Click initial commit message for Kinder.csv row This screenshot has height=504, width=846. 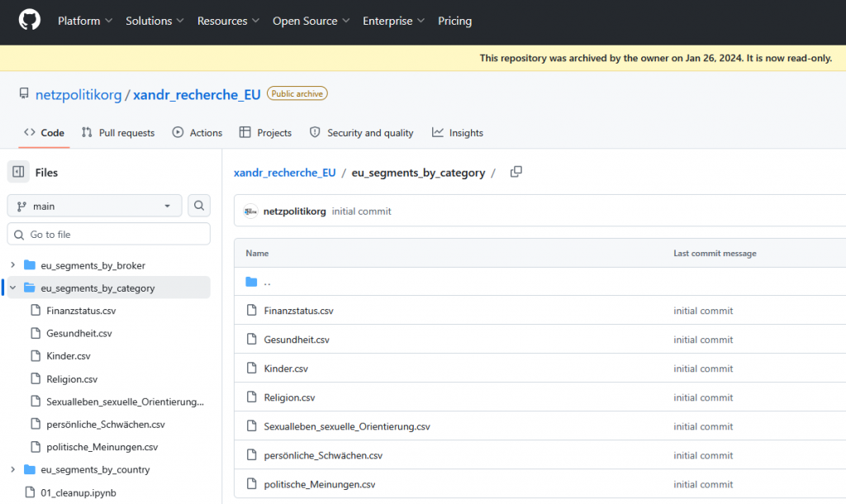click(x=703, y=368)
